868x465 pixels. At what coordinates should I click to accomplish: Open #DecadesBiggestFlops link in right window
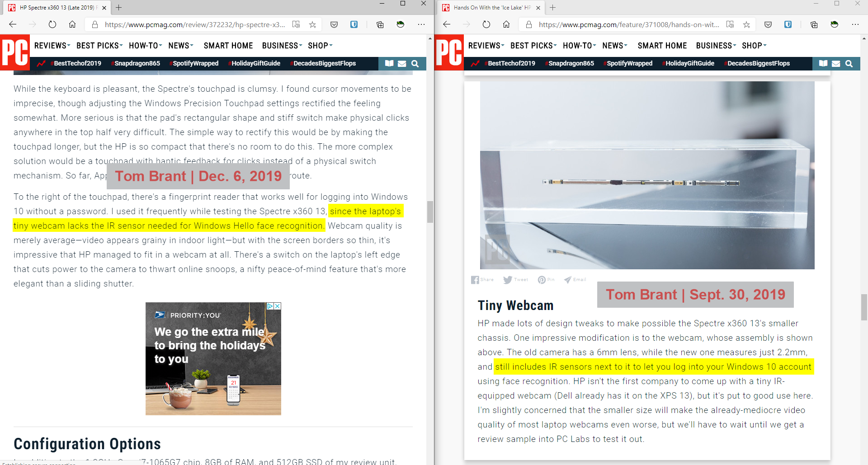(x=757, y=63)
